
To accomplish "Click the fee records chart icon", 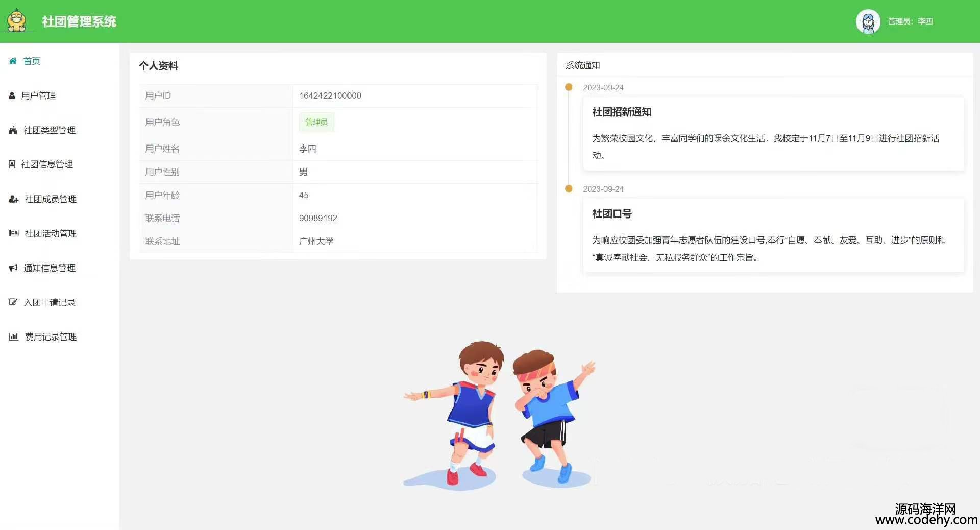I will [13, 337].
